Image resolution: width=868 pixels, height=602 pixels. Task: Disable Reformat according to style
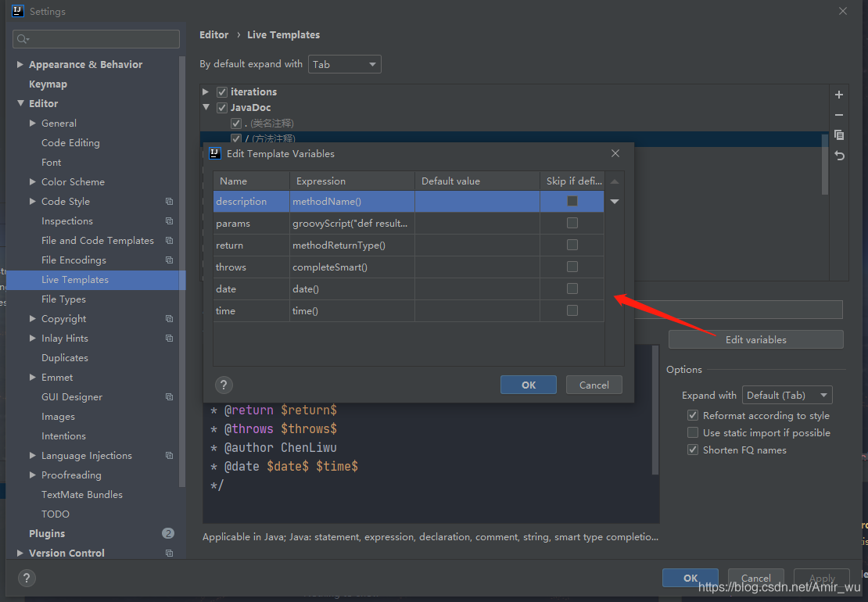(x=693, y=415)
